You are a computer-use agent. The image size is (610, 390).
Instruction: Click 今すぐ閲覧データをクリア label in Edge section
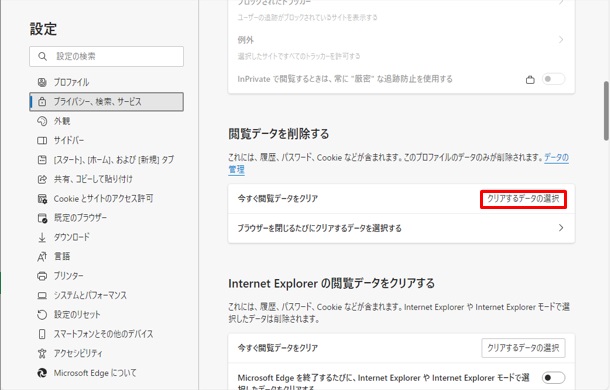click(278, 199)
